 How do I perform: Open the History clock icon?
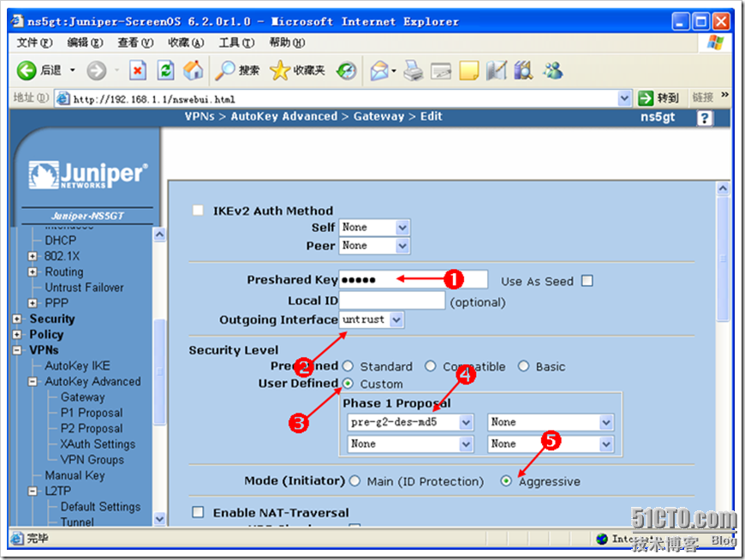tap(346, 71)
